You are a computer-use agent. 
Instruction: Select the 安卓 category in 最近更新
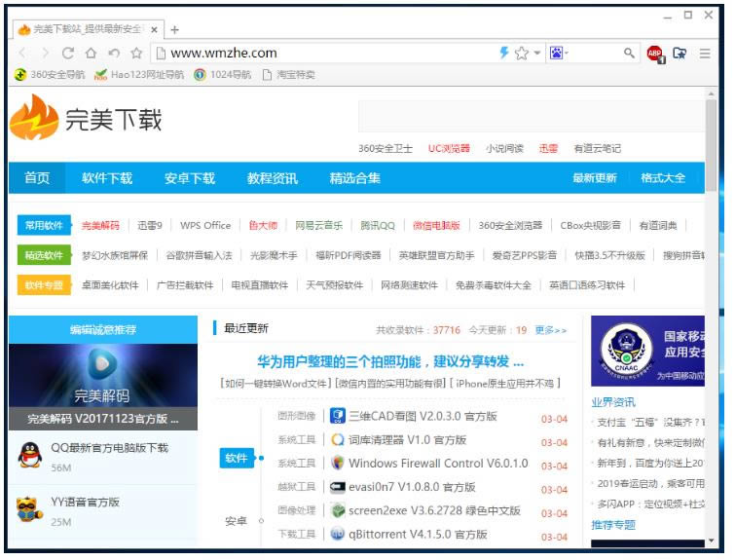236,521
